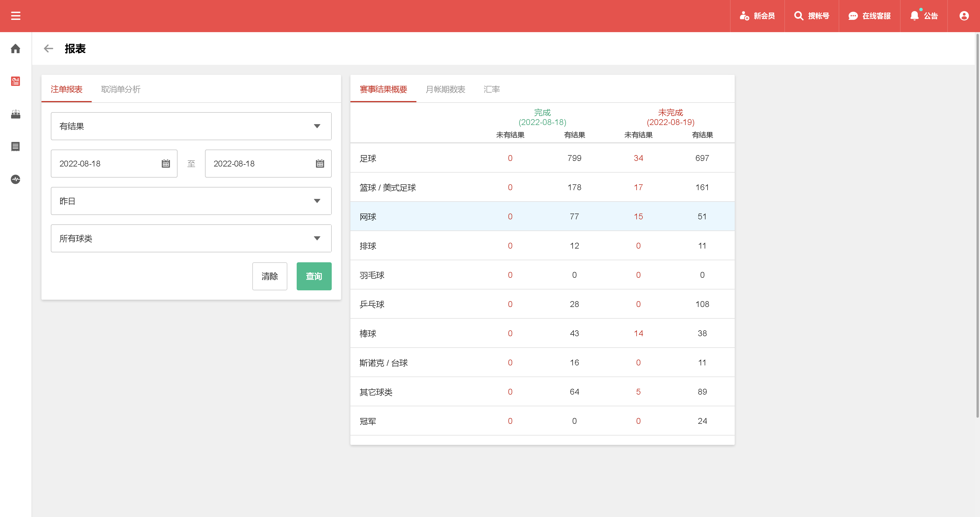Expand the 所有球类 sport dropdown
The image size is (980, 517).
click(x=191, y=239)
